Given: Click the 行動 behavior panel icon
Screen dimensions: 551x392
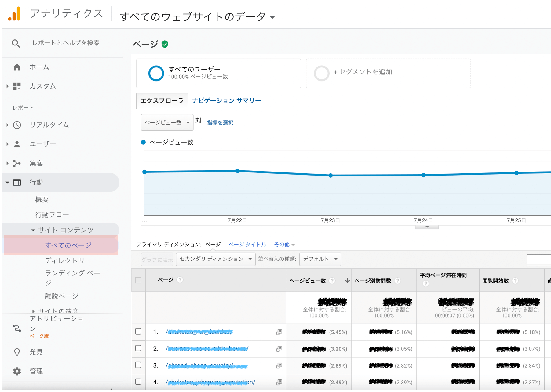Looking at the screenshot, I should tap(17, 182).
